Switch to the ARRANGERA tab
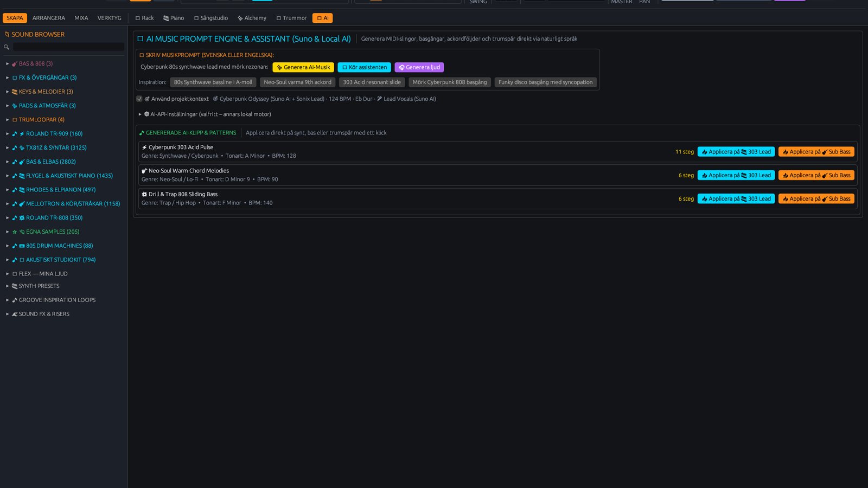The image size is (868, 488). click(x=49, y=18)
